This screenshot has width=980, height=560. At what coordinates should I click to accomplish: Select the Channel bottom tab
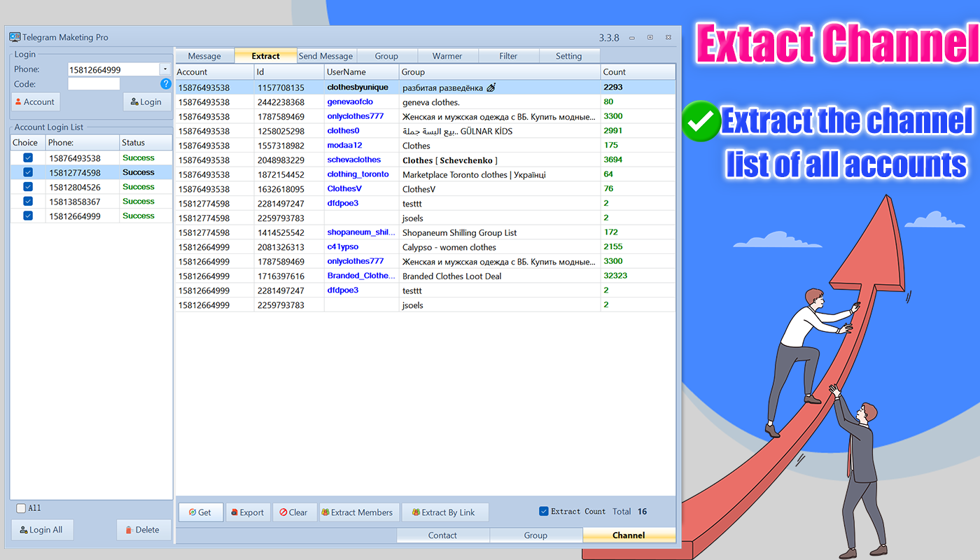click(629, 535)
